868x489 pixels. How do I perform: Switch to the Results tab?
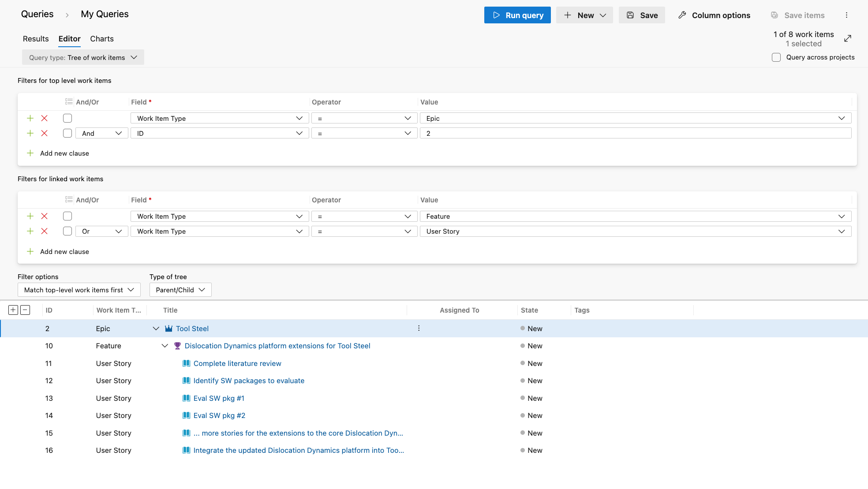[36, 39]
